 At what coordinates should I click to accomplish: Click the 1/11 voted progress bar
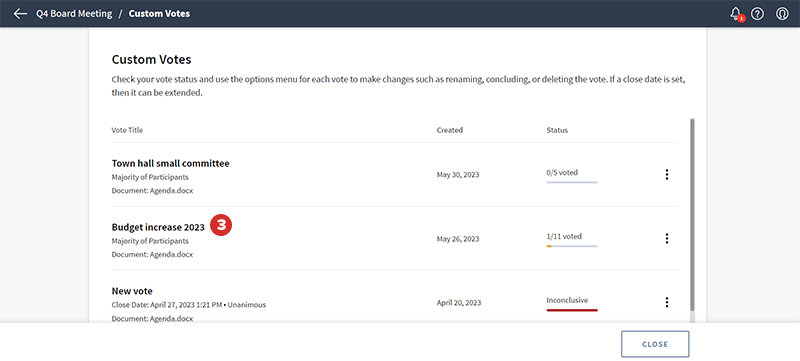(571, 246)
